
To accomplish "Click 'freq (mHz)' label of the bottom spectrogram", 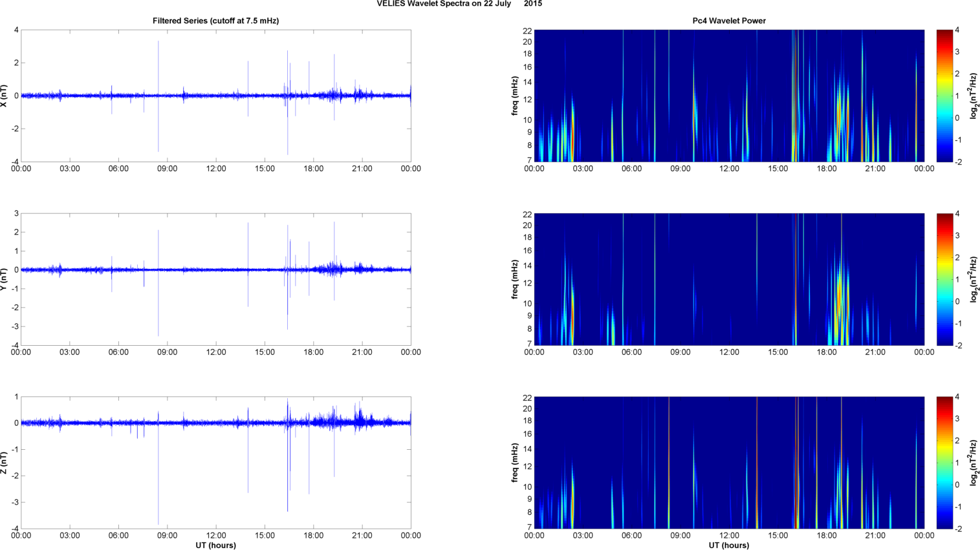I will [x=515, y=463].
